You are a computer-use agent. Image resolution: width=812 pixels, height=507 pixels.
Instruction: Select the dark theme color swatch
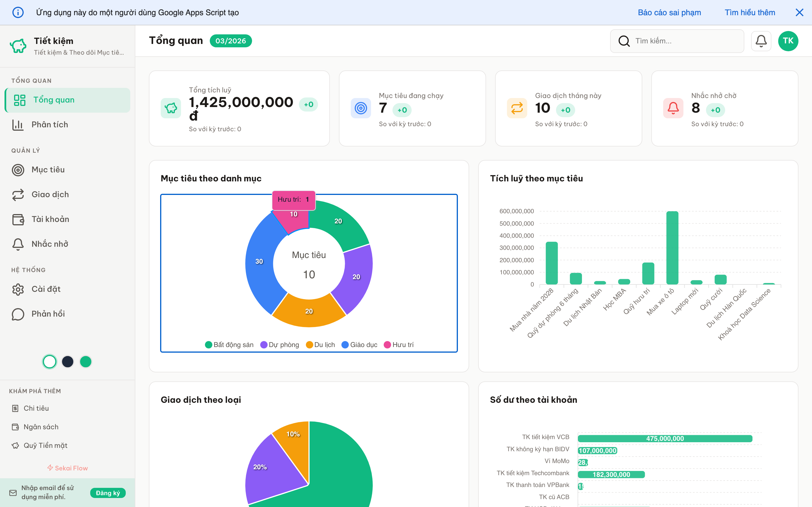pyautogui.click(x=67, y=361)
